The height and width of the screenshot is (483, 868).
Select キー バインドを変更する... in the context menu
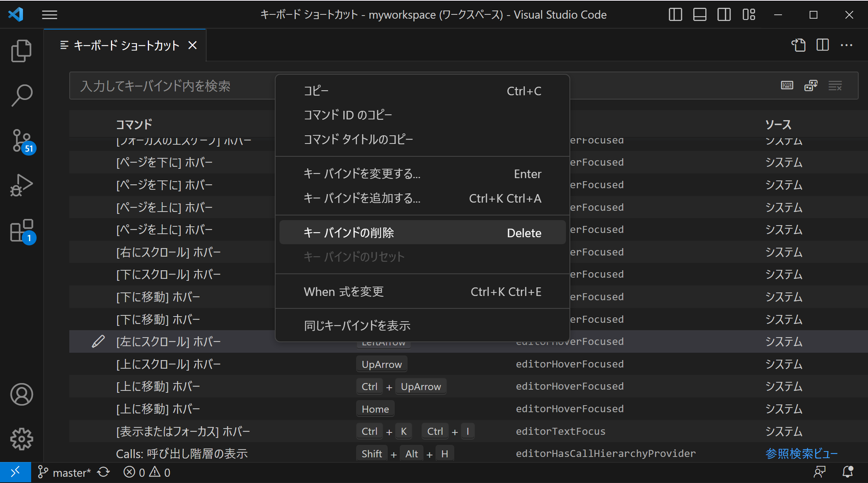pyautogui.click(x=422, y=174)
